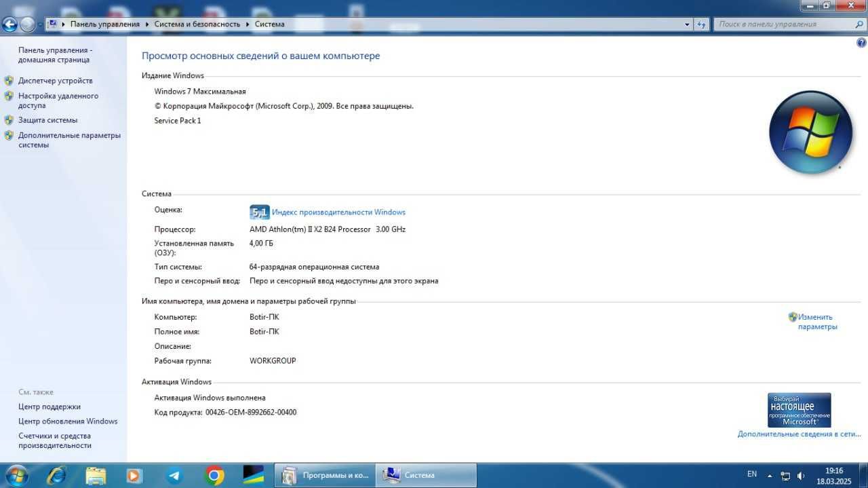Click the shield icon beside Настройка удаленного доступа
Viewport: 868px width, 488px height.
(x=9, y=96)
